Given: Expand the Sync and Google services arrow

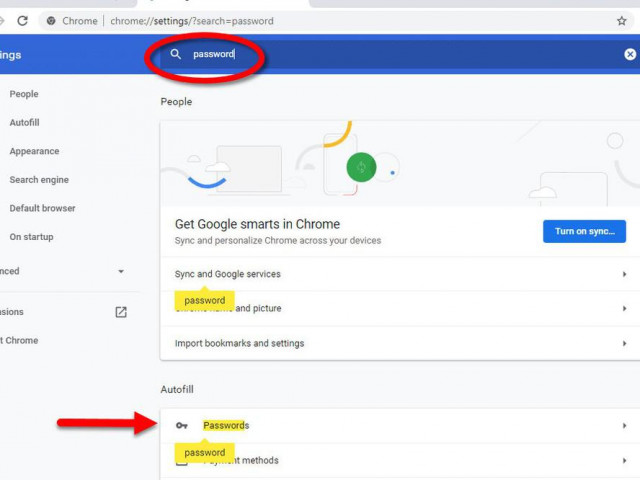Looking at the screenshot, I should click(x=624, y=274).
